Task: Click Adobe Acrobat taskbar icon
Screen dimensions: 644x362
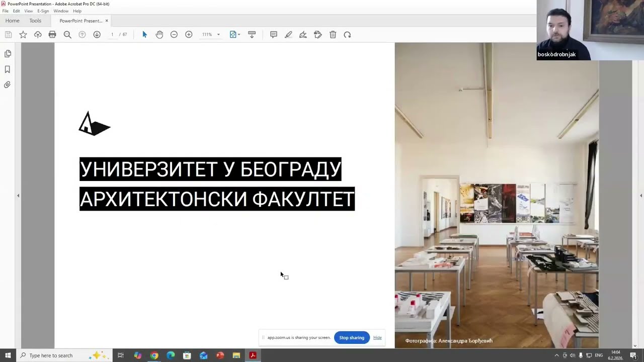Action: (x=253, y=355)
